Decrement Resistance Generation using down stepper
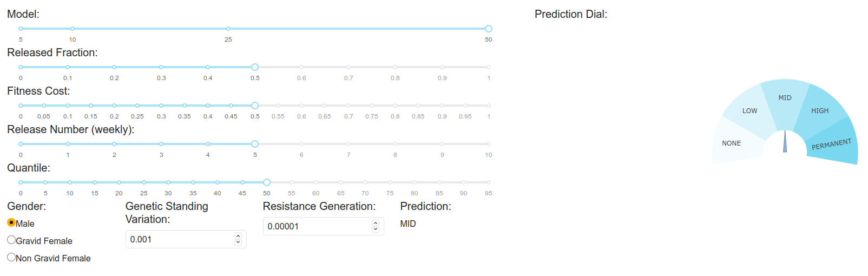The height and width of the screenshot is (276, 868). [376, 229]
